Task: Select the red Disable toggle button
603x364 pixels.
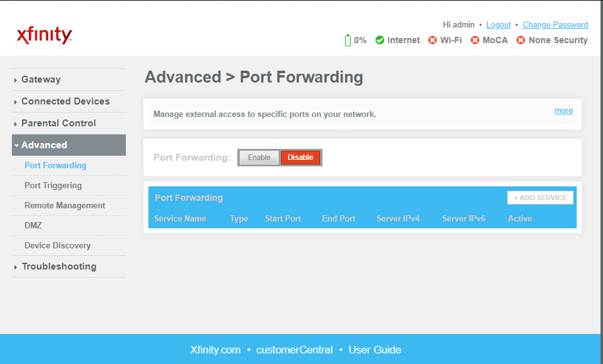Action: tap(301, 158)
